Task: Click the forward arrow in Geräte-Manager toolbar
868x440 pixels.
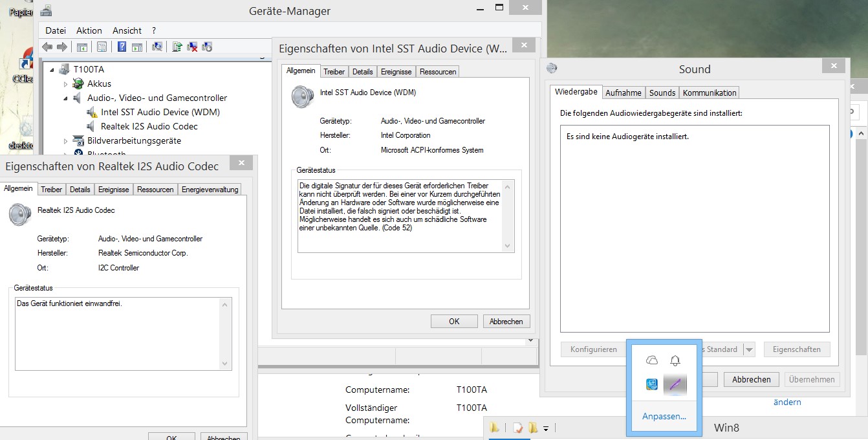Action: [x=62, y=47]
